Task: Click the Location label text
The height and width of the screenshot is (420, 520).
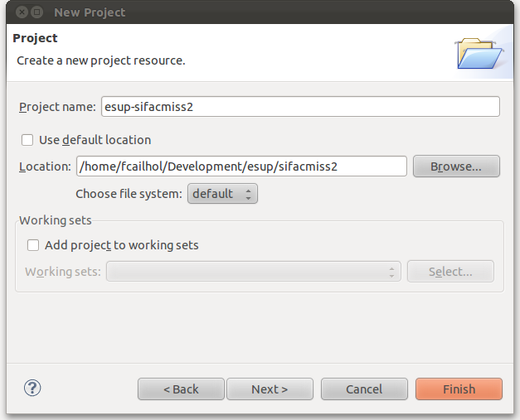Action: (45, 167)
